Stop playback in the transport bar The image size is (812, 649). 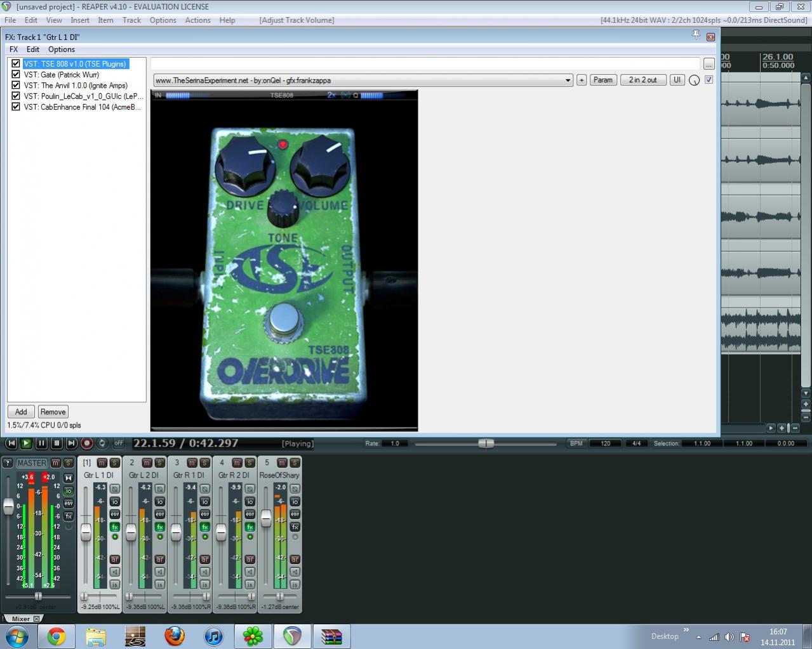[57, 443]
